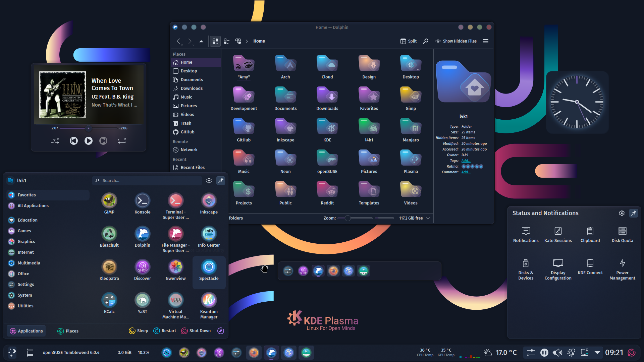Launch Konsole from the app menu
The image size is (644, 362).
[142, 203]
